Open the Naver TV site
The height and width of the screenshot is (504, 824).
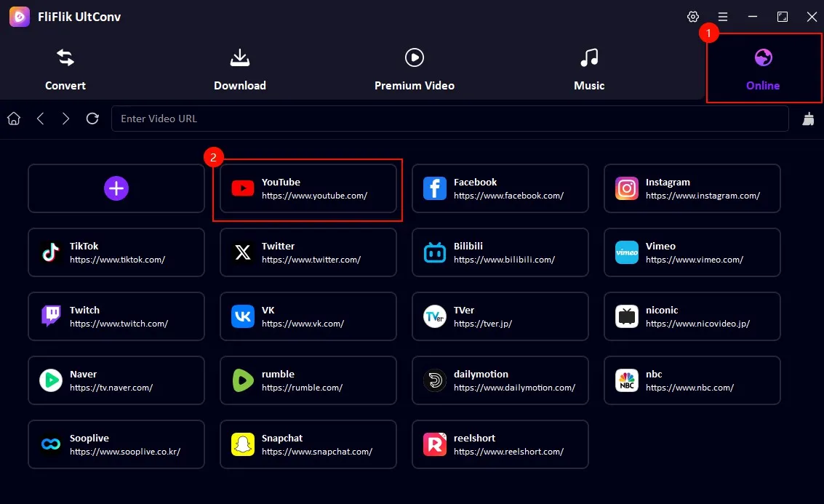[x=116, y=380]
